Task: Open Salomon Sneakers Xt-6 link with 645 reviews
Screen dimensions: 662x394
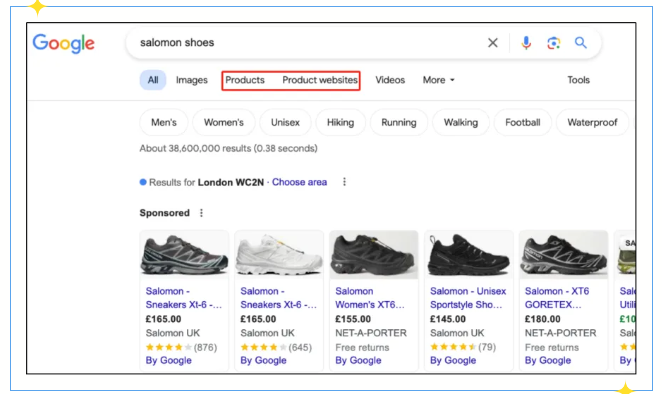Action: click(278, 298)
